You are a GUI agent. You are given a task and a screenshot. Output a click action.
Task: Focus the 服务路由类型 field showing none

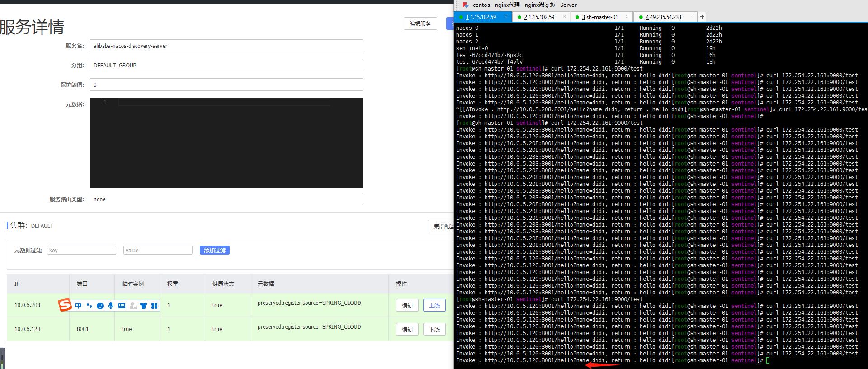226,199
